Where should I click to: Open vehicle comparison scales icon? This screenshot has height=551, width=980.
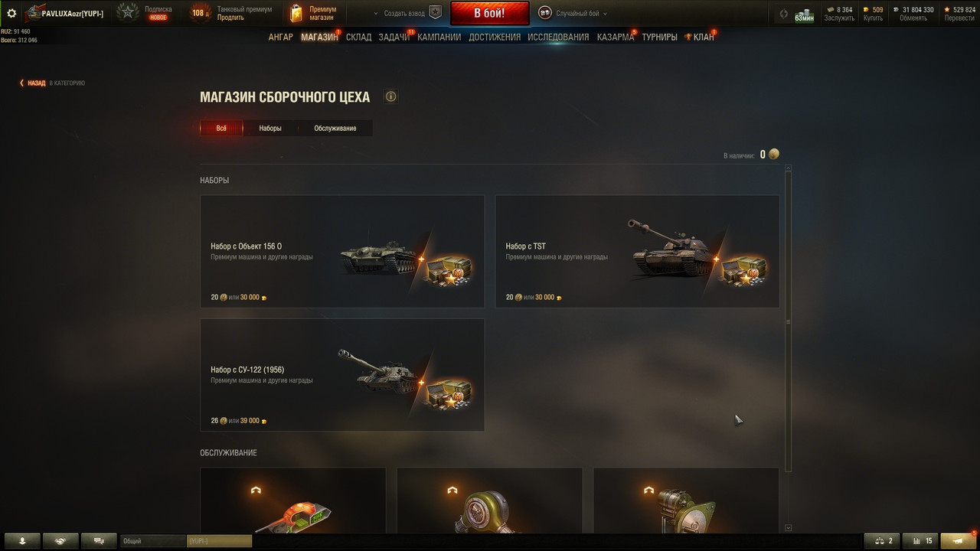click(x=882, y=540)
